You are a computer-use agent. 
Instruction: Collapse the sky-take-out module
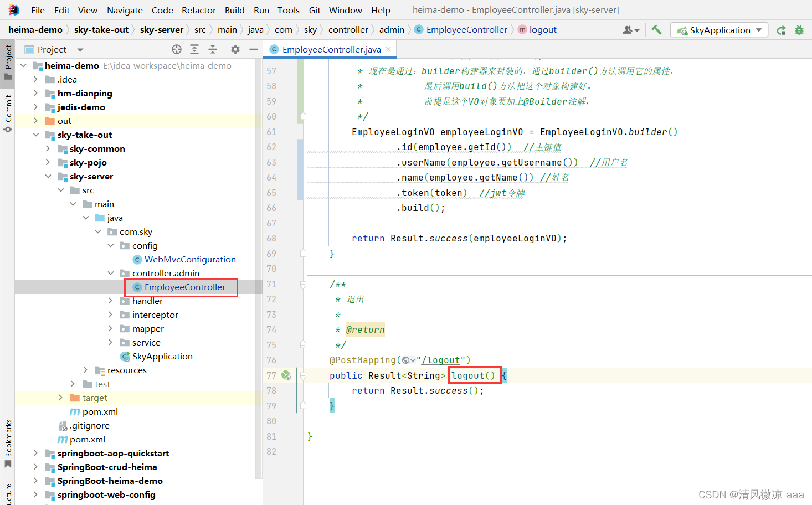tap(35, 135)
